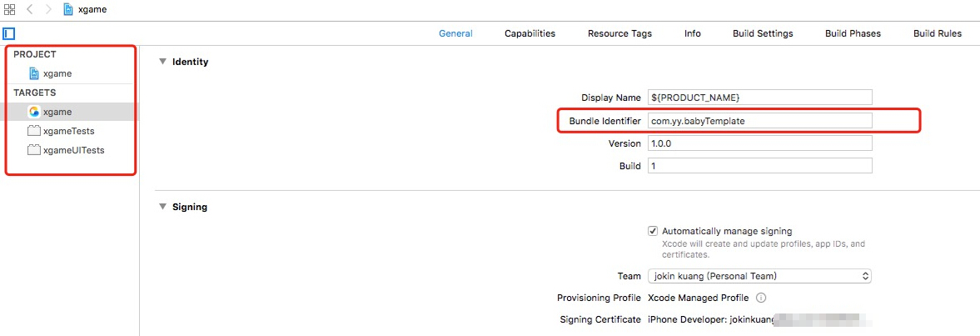
Task: Select the xgameUITests target
Action: click(x=66, y=150)
